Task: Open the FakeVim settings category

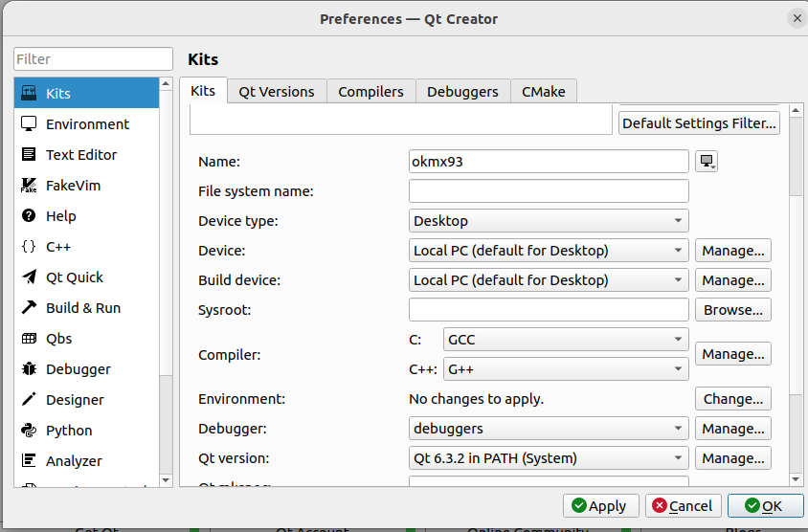Action: 73,186
